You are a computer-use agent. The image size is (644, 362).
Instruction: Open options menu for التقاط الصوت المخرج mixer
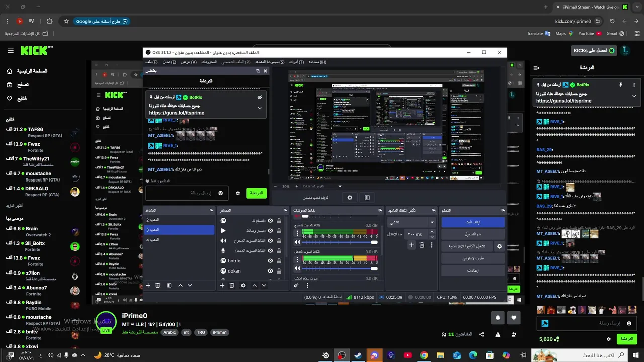297,233
